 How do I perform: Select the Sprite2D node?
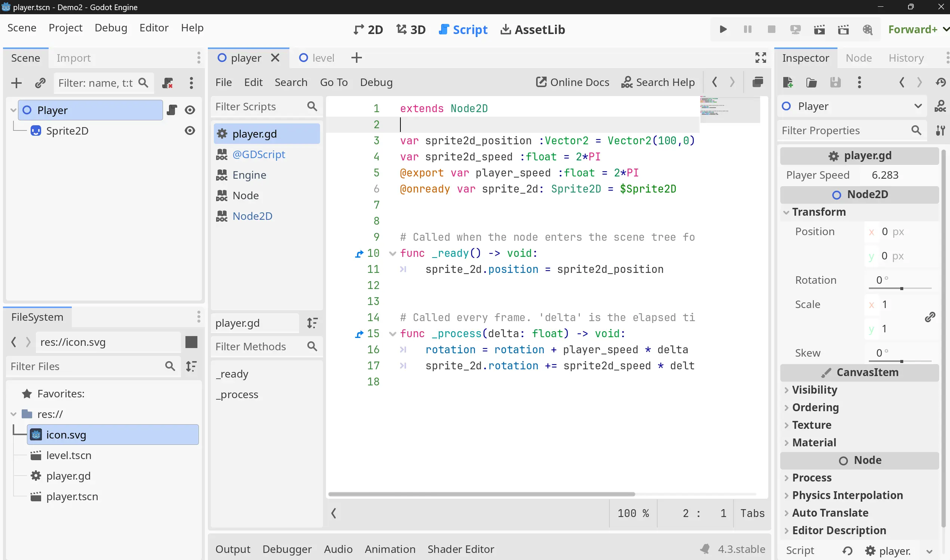tap(67, 131)
